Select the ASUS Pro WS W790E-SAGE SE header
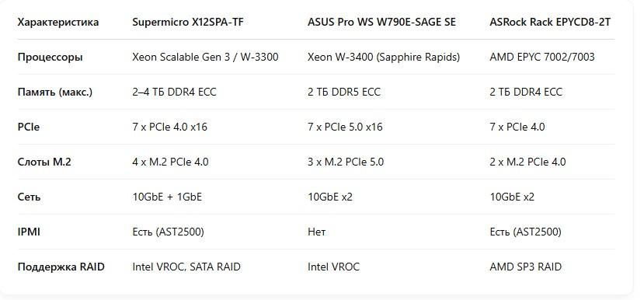The height and width of the screenshot is (300, 644). (x=381, y=22)
